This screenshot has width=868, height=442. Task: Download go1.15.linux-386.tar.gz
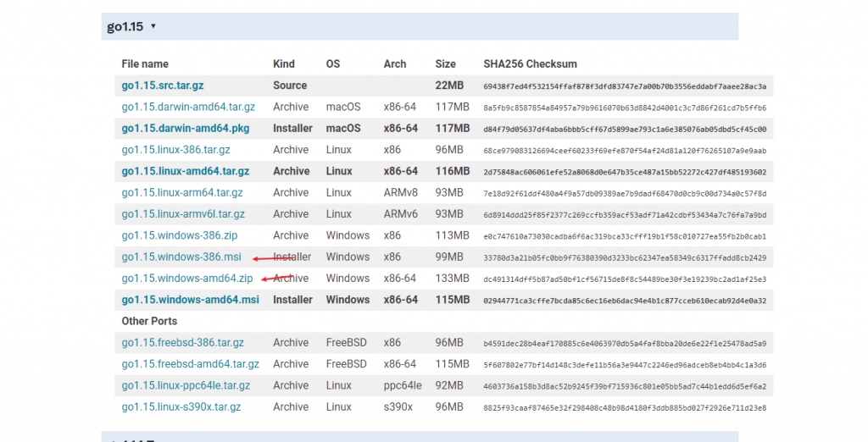[x=176, y=150]
